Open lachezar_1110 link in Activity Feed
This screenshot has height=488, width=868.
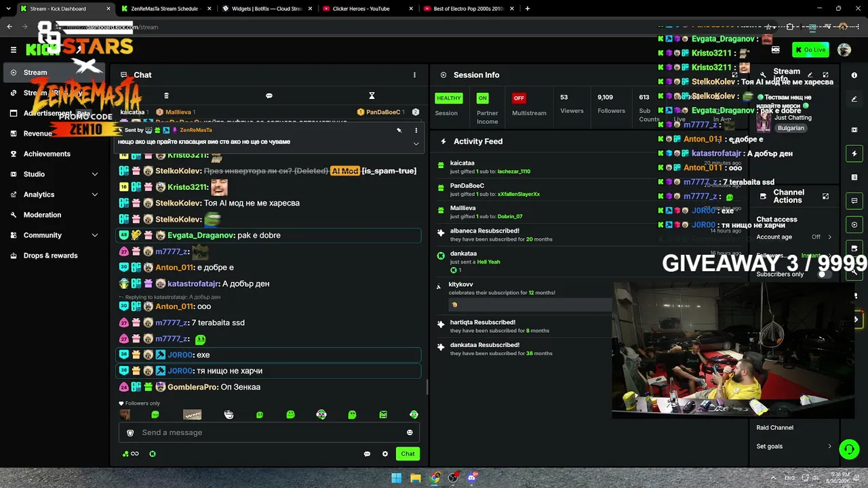tap(514, 171)
